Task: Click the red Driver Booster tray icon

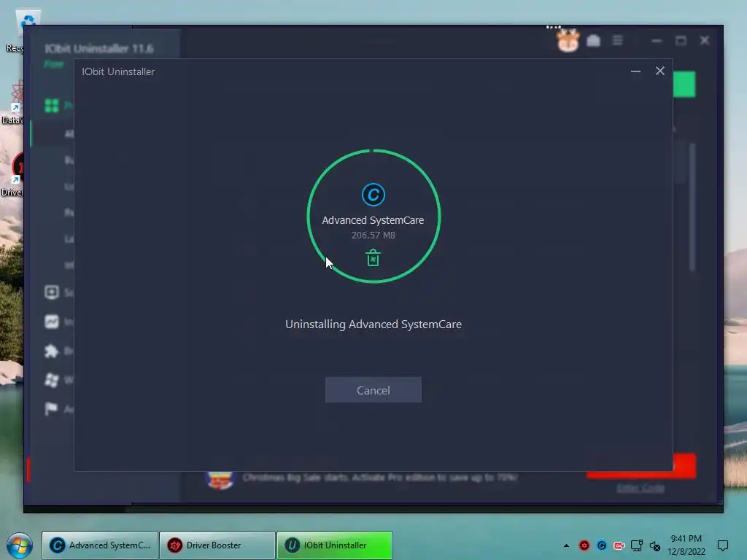Action: point(584,545)
